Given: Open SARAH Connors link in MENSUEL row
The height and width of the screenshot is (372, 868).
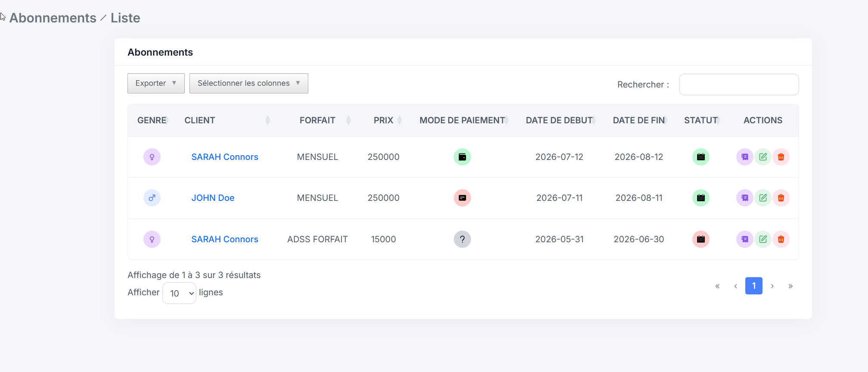Looking at the screenshot, I should [225, 157].
